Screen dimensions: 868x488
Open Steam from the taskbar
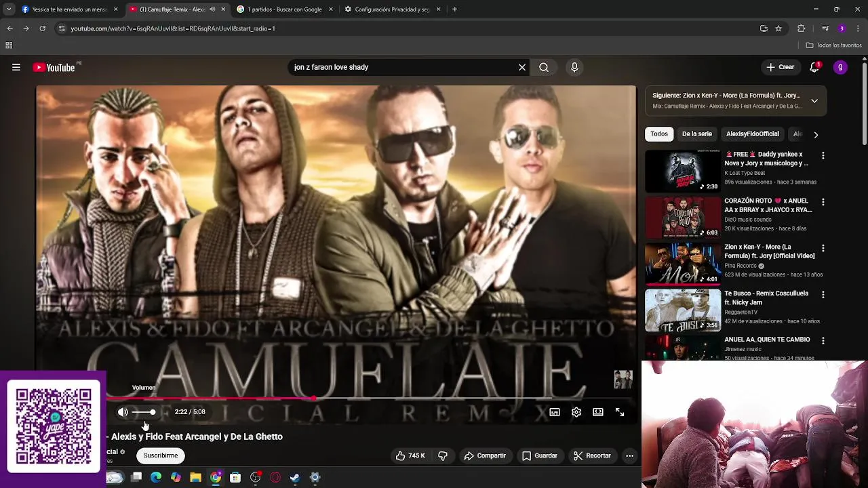[295, 478]
